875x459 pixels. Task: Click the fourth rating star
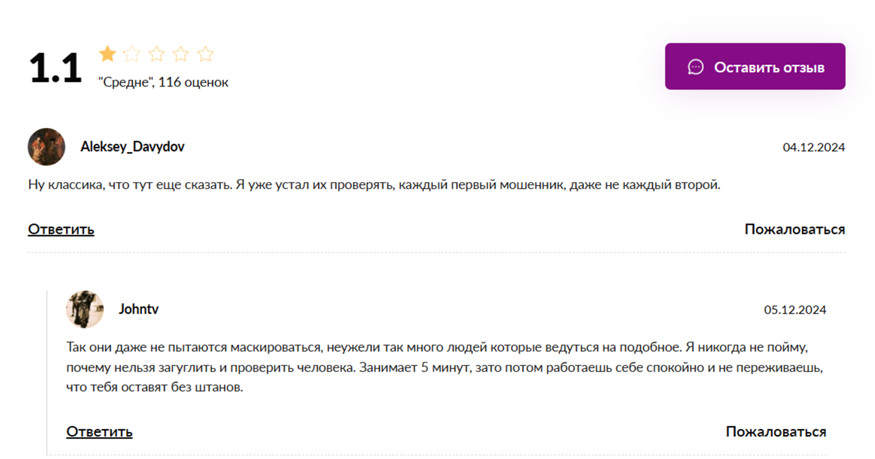click(x=181, y=54)
